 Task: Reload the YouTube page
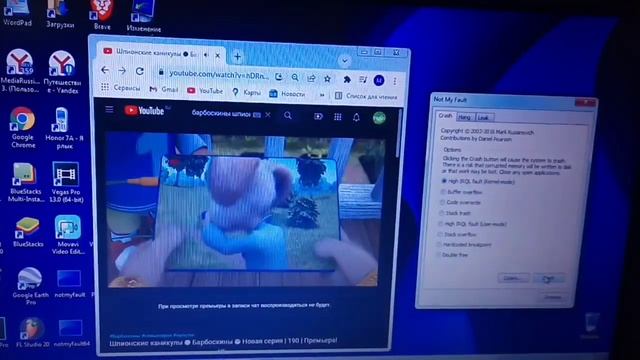[140, 71]
